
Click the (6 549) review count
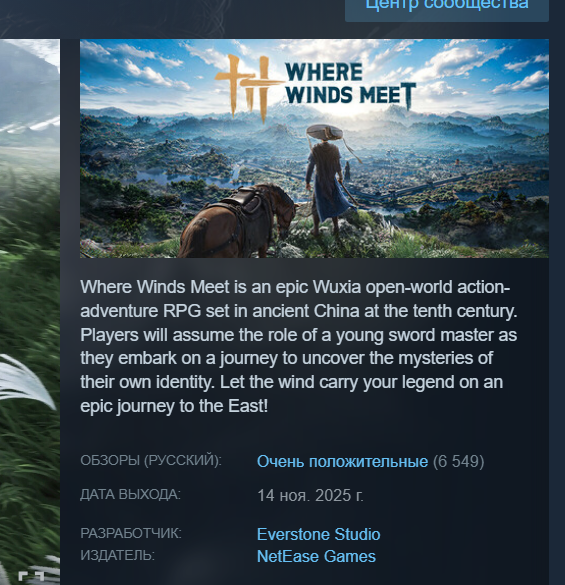[458, 462]
